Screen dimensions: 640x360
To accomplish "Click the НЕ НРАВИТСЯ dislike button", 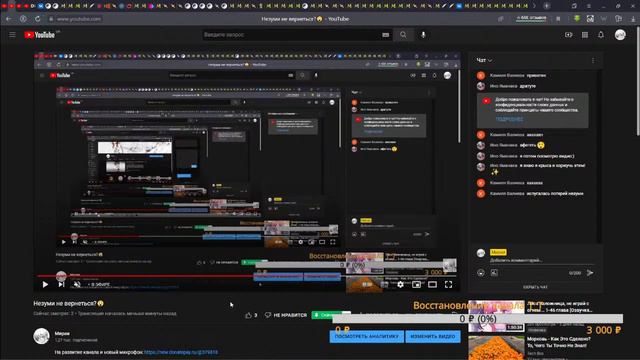I will click(x=286, y=315).
